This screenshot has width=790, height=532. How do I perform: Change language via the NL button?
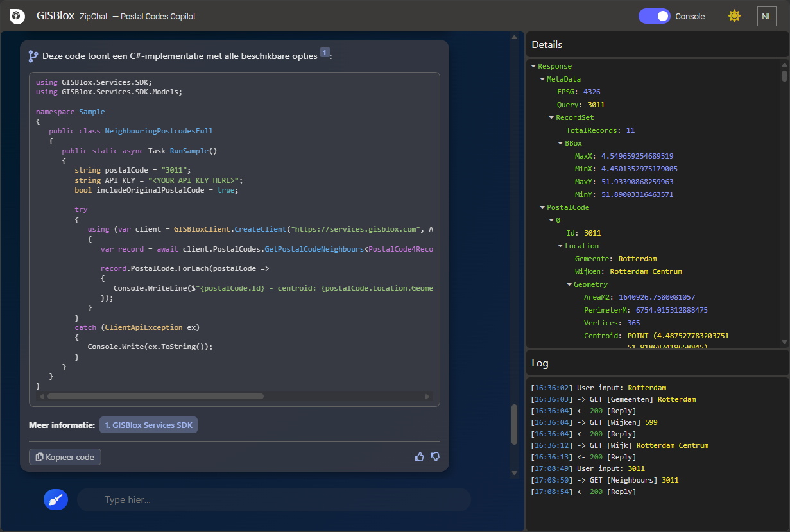click(767, 16)
